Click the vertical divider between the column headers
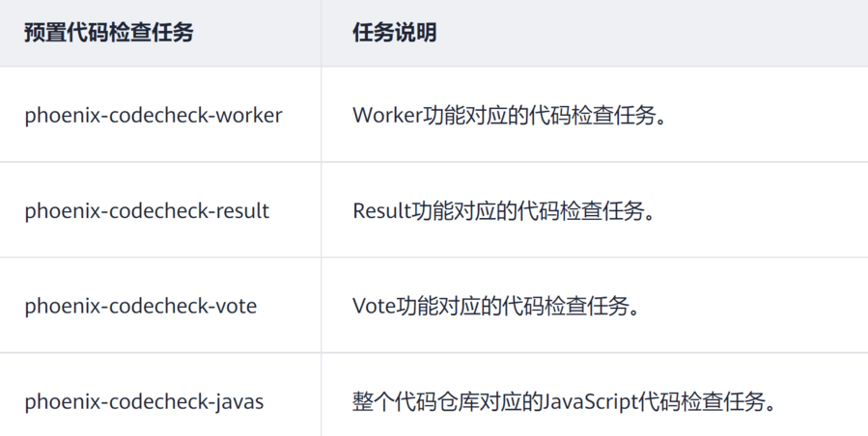This screenshot has height=436, width=868. (x=322, y=33)
